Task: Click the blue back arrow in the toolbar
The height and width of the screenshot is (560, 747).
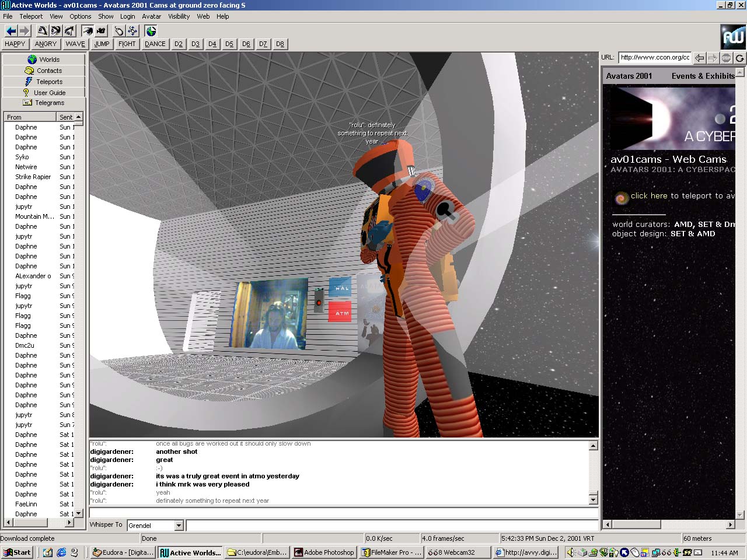Action: 11,31
